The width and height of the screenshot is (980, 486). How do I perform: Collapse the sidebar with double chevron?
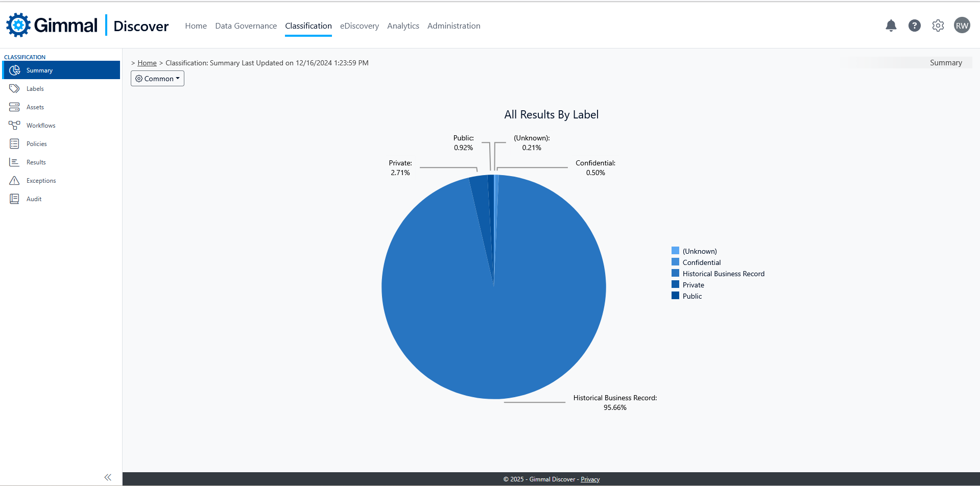pos(108,477)
